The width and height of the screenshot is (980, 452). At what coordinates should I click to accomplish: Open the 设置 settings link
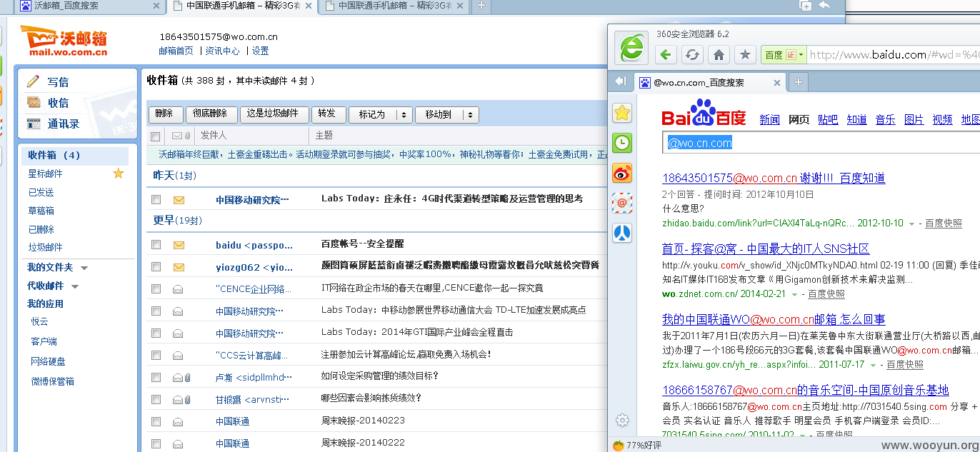[260, 51]
